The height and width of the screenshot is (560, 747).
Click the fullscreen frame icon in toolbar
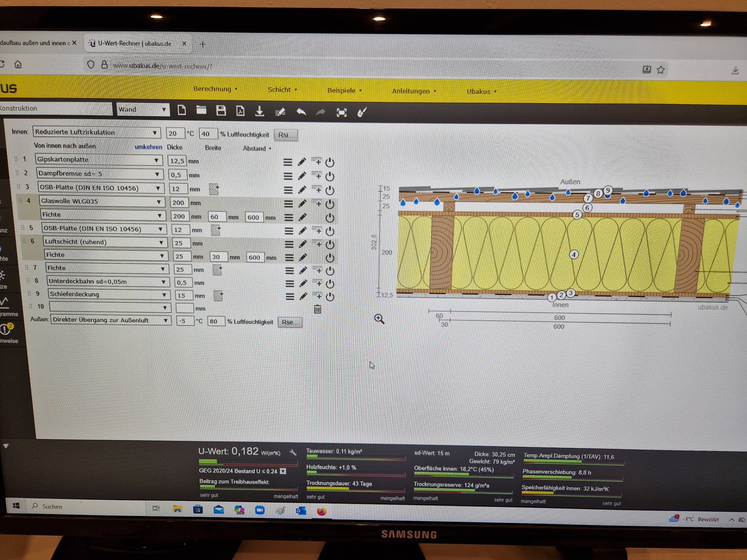pyautogui.click(x=341, y=113)
